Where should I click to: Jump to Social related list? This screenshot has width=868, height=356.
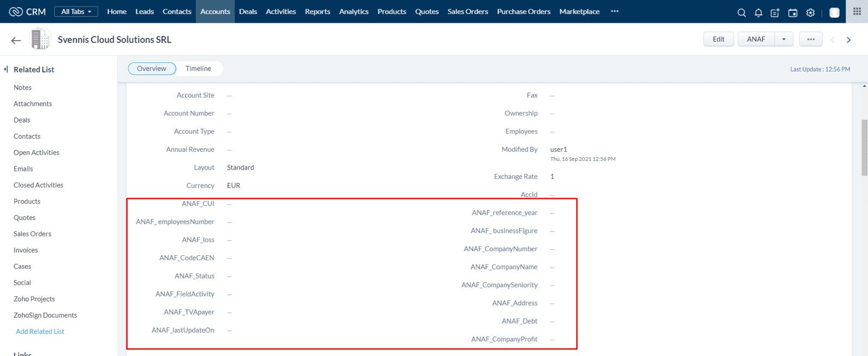[x=22, y=282]
